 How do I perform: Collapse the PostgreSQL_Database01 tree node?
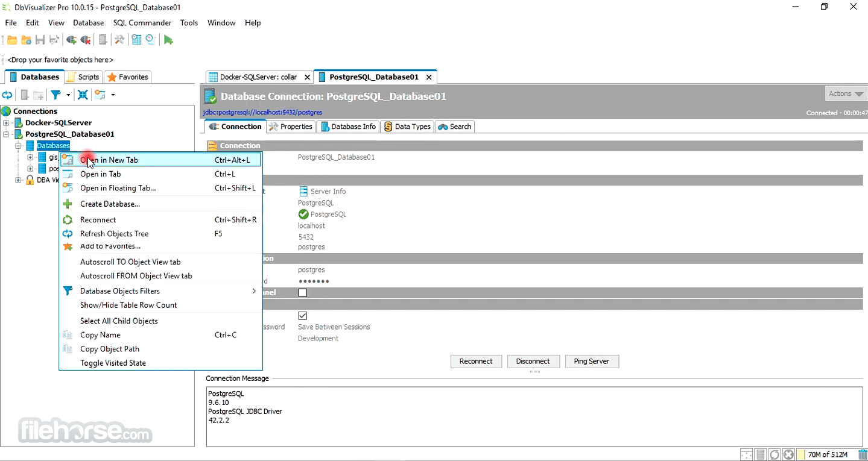pyautogui.click(x=7, y=134)
